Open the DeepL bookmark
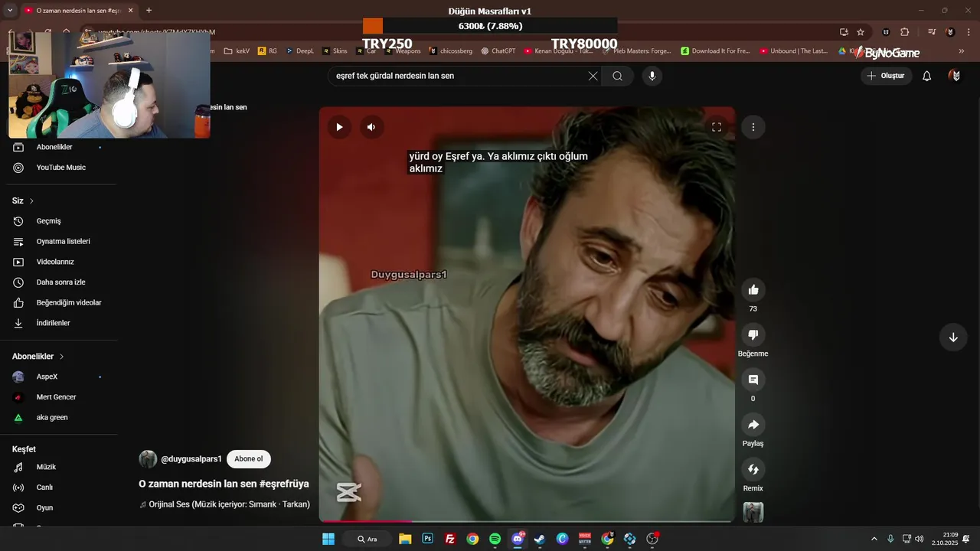 click(x=300, y=51)
